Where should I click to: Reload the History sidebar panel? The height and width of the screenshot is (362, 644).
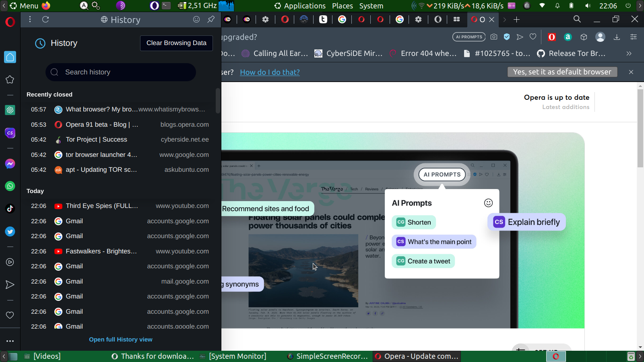click(45, 19)
